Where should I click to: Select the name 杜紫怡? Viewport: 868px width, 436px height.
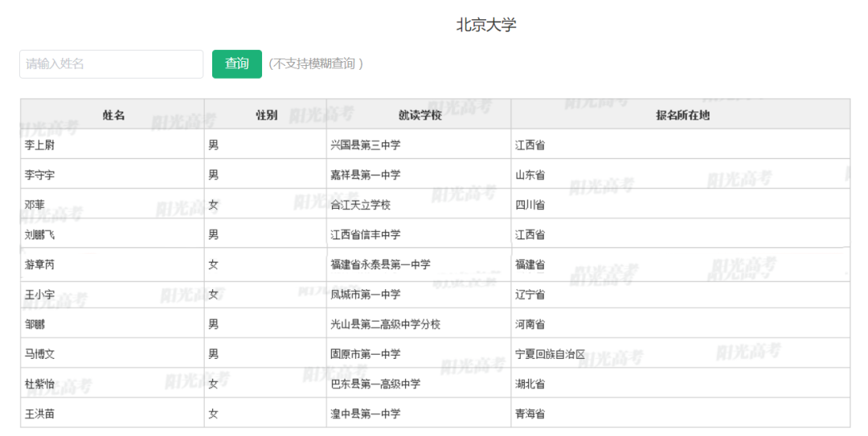click(x=39, y=384)
